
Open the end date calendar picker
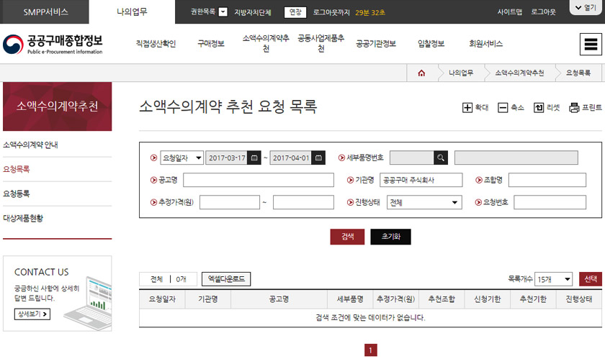319,158
